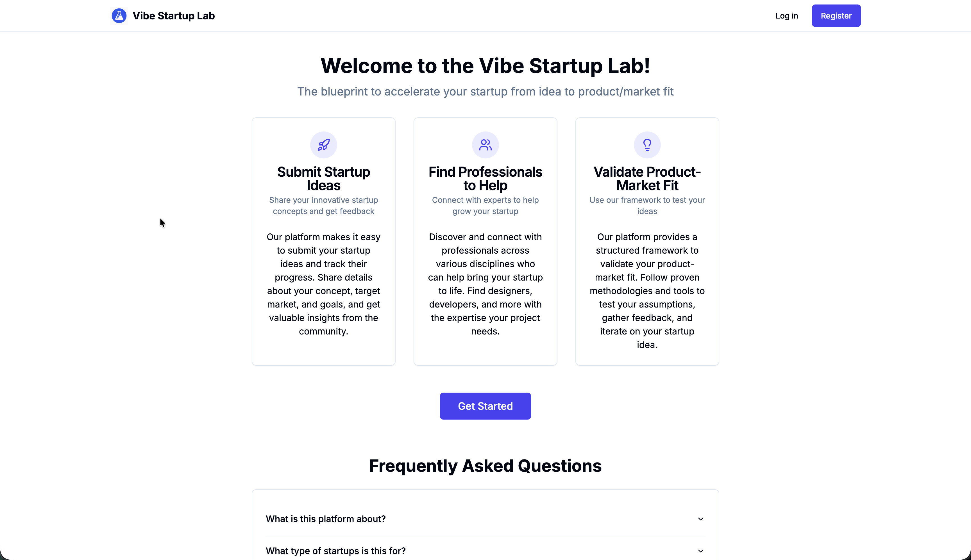Click the Get Started button
Screen dimensions: 971x560
click(485, 406)
